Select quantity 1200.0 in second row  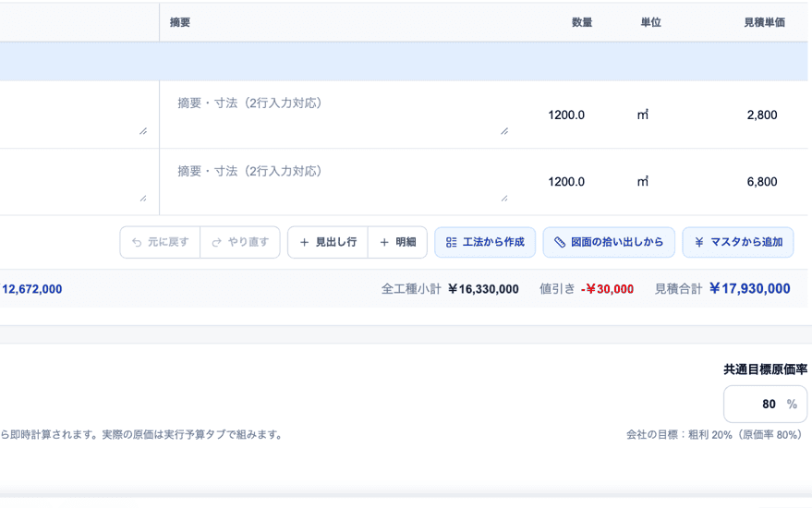pos(566,182)
